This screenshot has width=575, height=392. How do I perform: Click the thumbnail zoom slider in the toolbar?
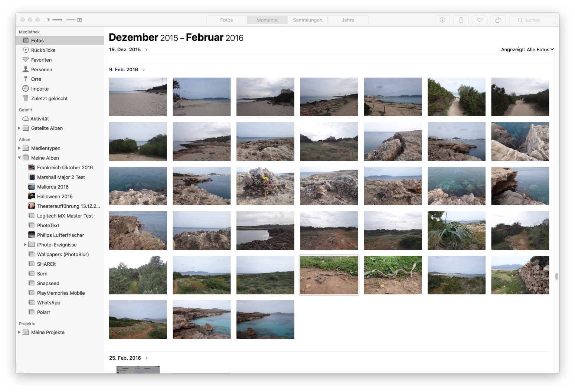[64, 20]
